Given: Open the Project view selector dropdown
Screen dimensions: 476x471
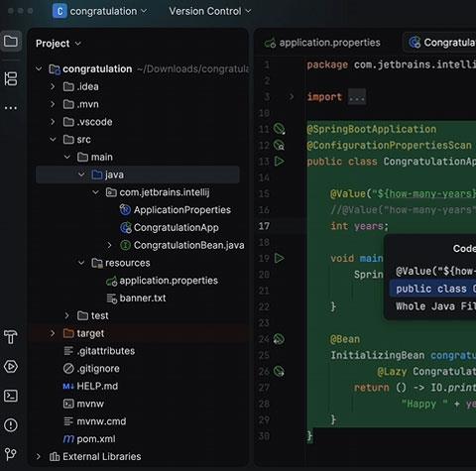Looking at the screenshot, I should tap(59, 44).
